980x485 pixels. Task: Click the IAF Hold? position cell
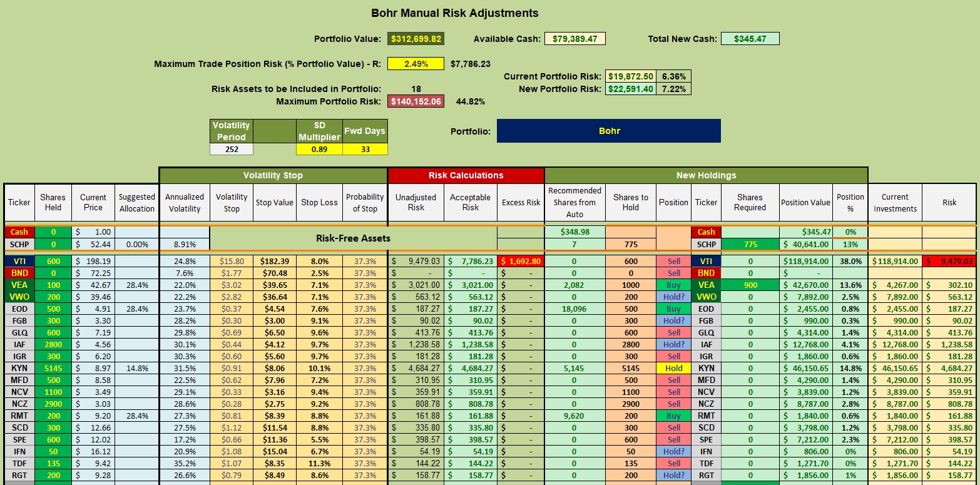tap(673, 344)
